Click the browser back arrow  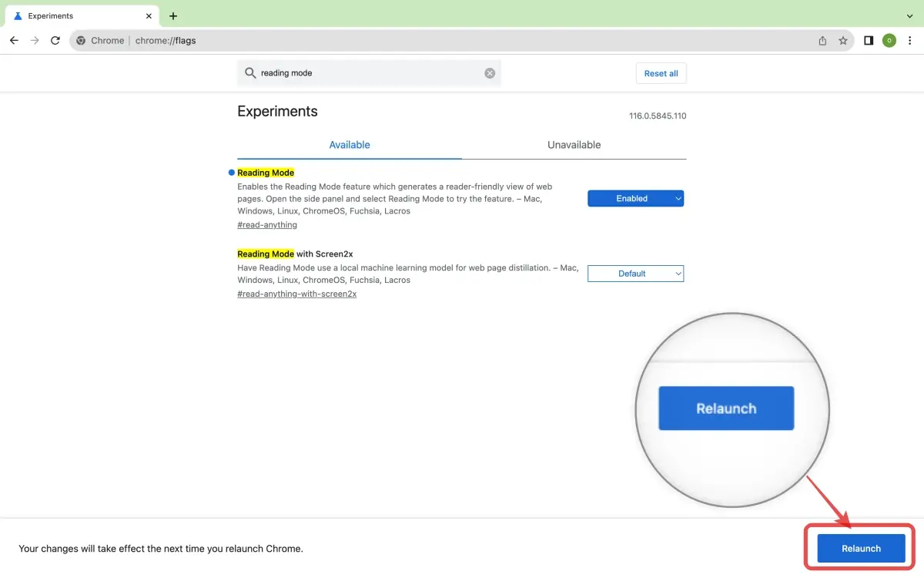pyautogui.click(x=14, y=41)
